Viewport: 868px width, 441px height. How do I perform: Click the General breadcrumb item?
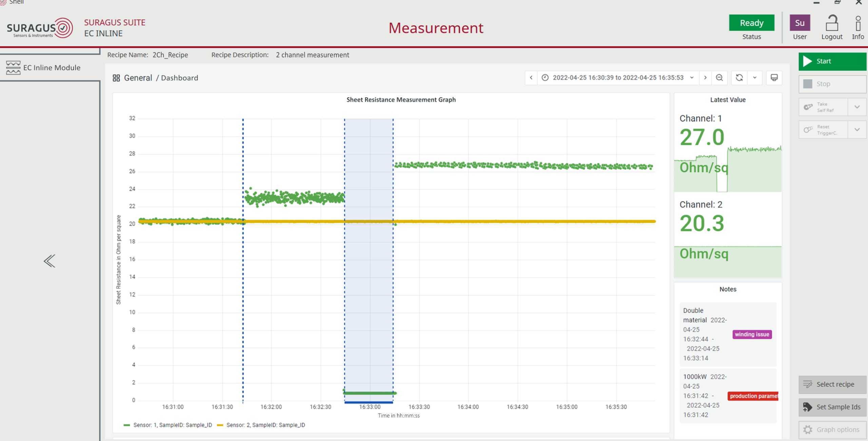138,78
